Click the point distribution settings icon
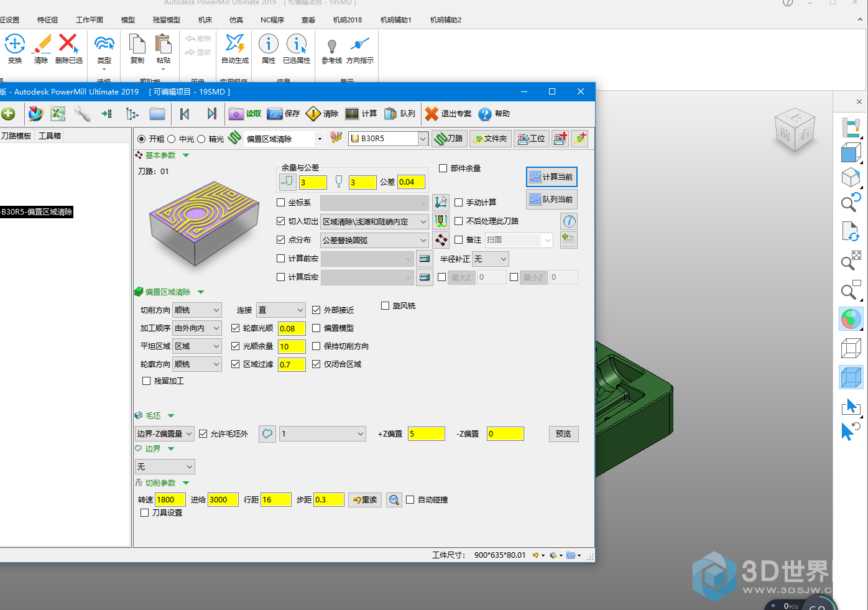 441,240
